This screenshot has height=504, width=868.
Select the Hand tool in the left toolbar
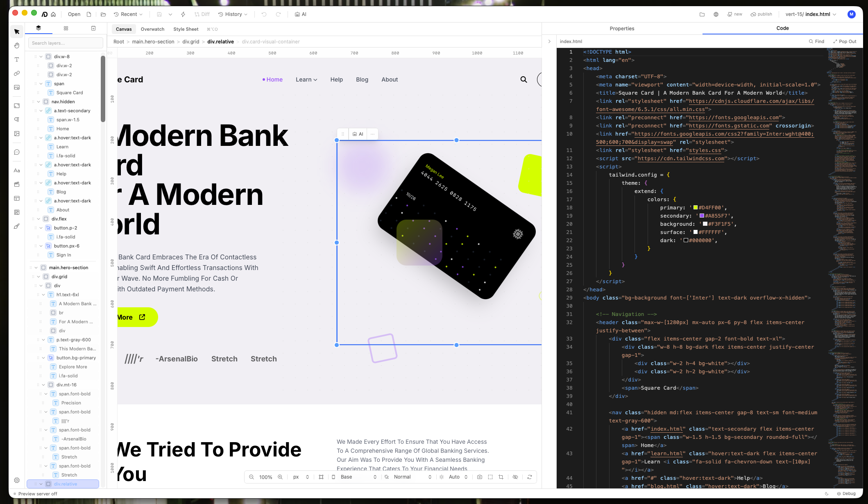[x=17, y=45]
